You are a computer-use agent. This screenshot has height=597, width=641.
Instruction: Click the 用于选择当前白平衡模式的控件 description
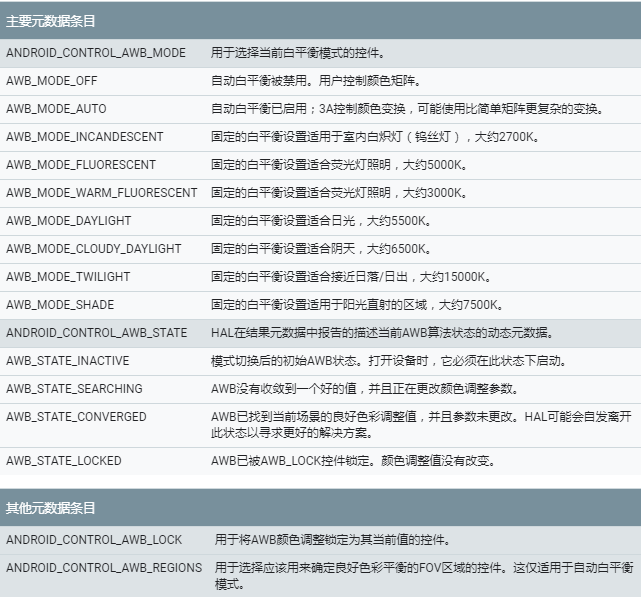(298, 53)
